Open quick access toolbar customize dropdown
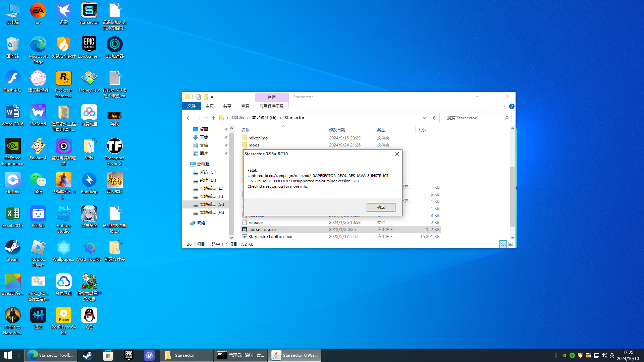 (212, 97)
